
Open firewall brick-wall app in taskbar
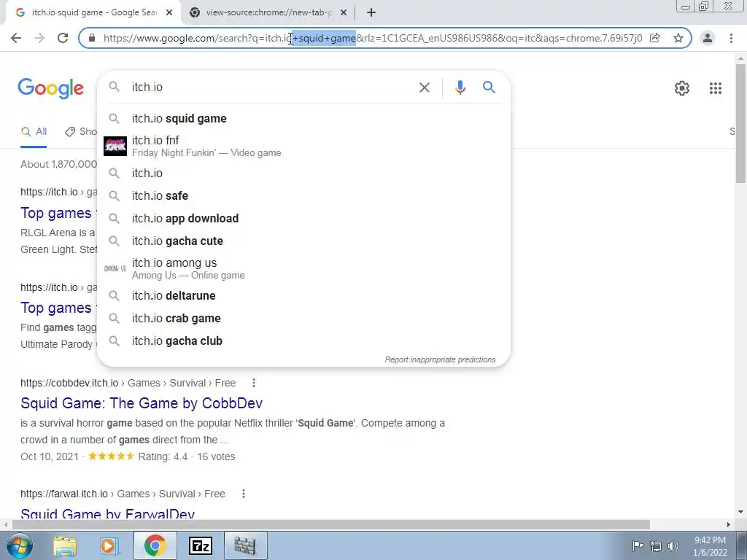point(245,545)
